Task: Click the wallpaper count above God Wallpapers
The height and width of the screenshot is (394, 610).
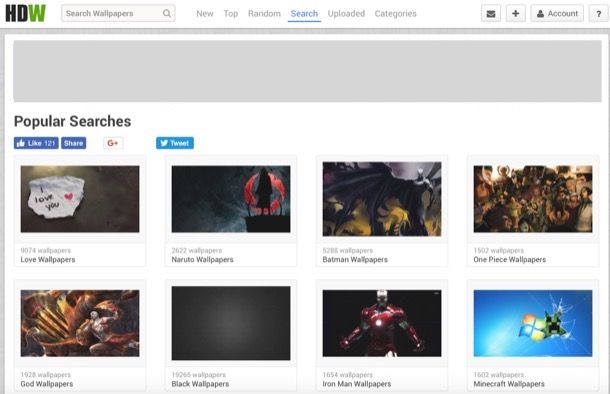Action: 46,375
